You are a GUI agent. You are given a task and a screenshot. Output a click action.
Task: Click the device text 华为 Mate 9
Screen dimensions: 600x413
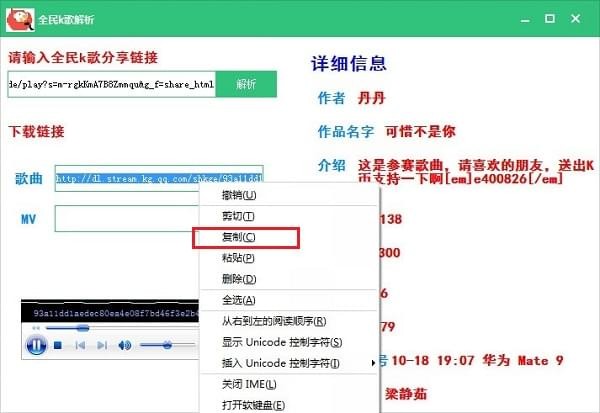(x=523, y=360)
